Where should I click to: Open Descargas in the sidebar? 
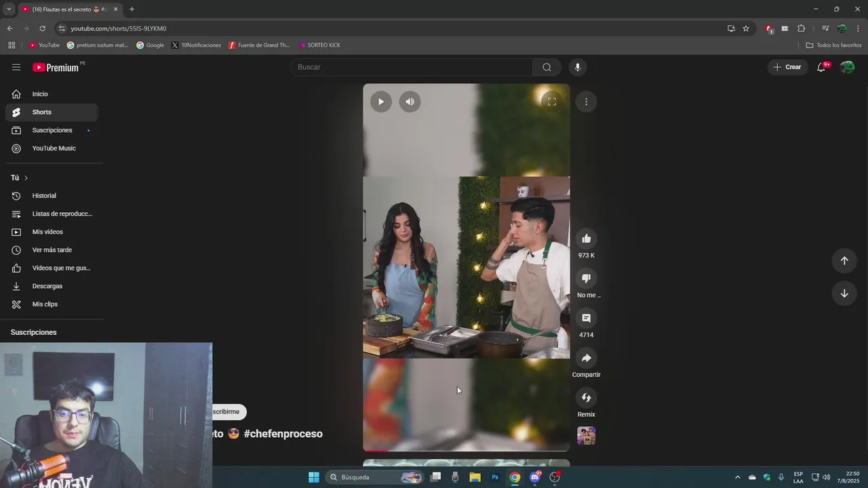[52, 286]
